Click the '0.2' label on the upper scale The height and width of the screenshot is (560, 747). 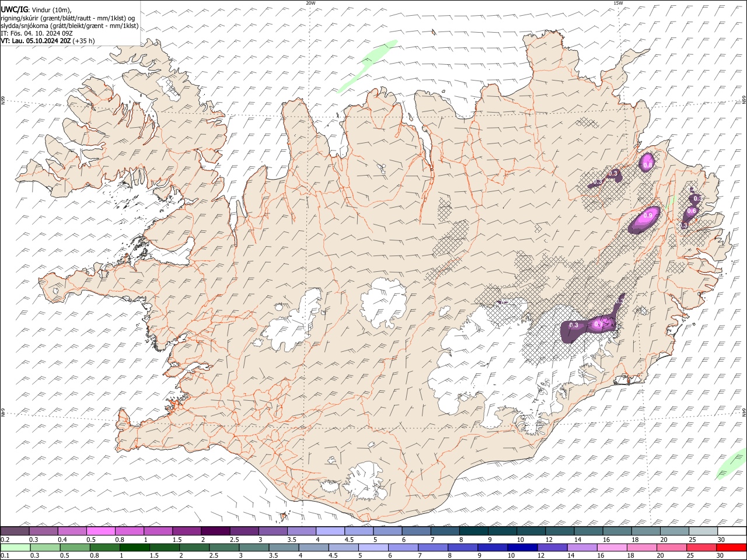pyautogui.click(x=5, y=540)
